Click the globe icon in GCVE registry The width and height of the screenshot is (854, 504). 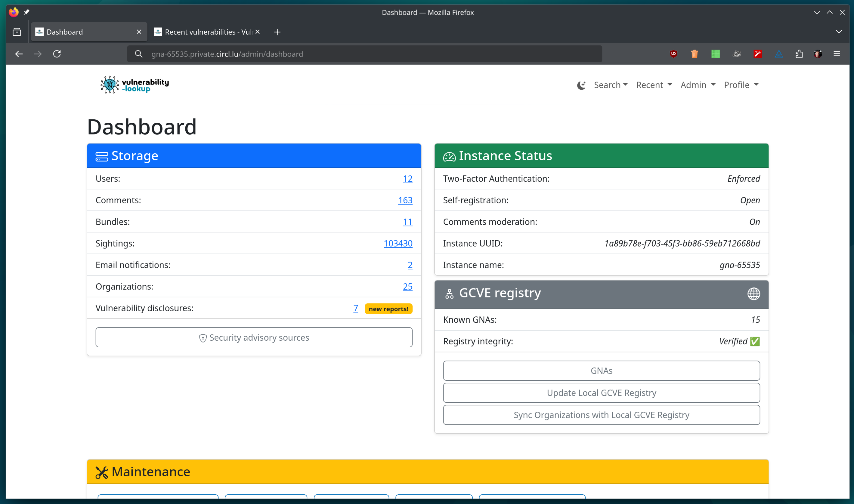pyautogui.click(x=753, y=294)
